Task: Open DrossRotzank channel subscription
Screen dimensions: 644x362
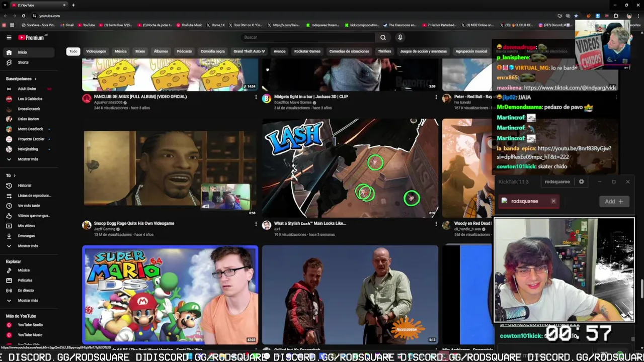Action: pyautogui.click(x=29, y=109)
